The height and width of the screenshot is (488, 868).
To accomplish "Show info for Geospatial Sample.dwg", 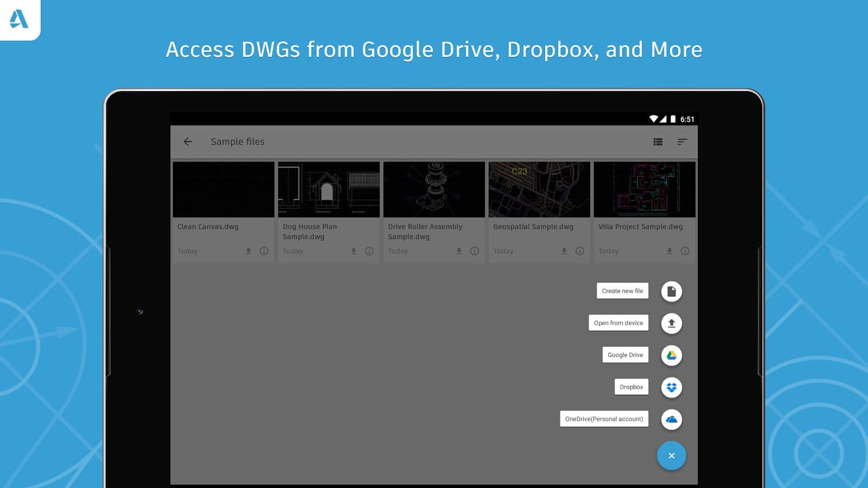I will click(x=580, y=251).
